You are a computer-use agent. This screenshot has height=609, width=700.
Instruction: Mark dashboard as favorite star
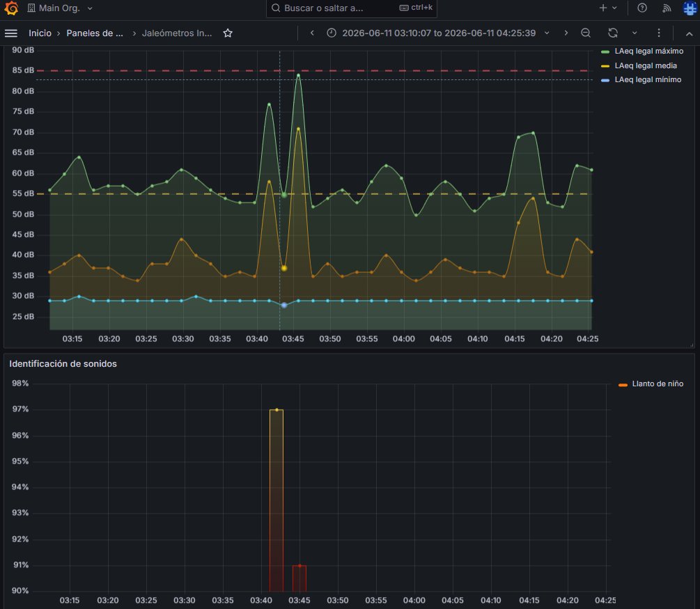pos(228,33)
